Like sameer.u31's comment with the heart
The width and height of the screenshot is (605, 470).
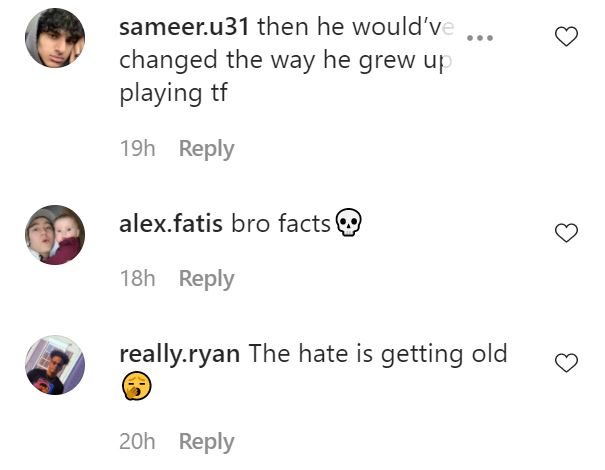coord(566,38)
